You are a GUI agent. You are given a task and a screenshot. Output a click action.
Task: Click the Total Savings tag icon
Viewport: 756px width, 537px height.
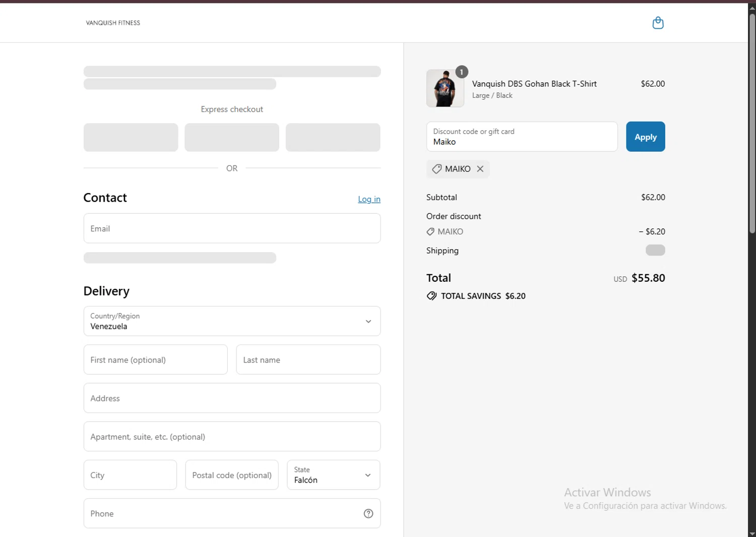coord(431,296)
